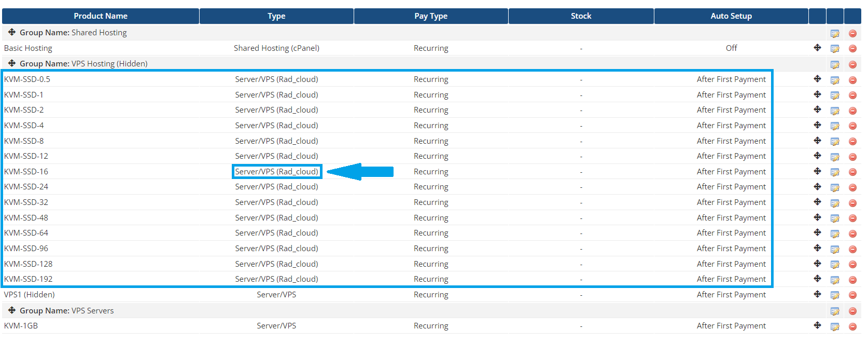Delete the Basic Hosting product
868x343 pixels.
tap(852, 49)
